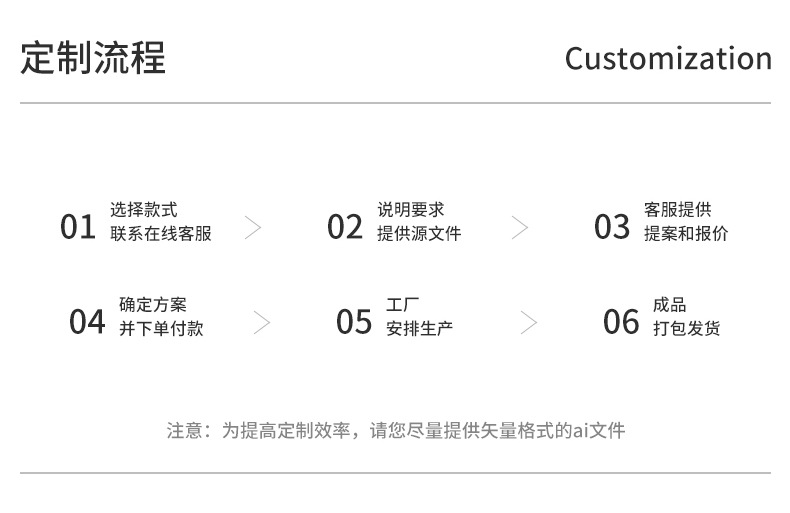Open the 客服提供 提案和报价 step text
The height and width of the screenshot is (513, 790).
(x=686, y=222)
